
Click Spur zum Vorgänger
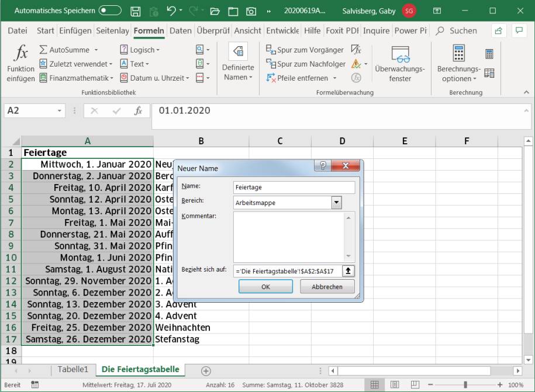pyautogui.click(x=305, y=50)
